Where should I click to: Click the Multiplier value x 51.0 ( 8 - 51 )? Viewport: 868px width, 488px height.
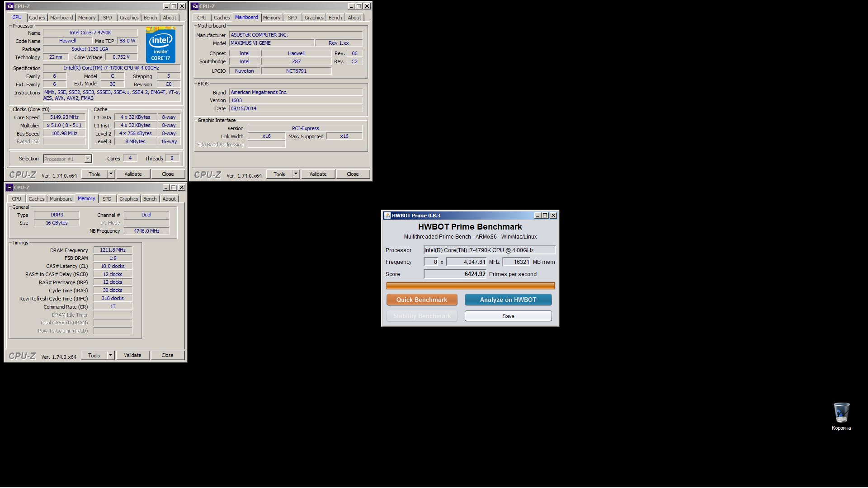point(64,125)
